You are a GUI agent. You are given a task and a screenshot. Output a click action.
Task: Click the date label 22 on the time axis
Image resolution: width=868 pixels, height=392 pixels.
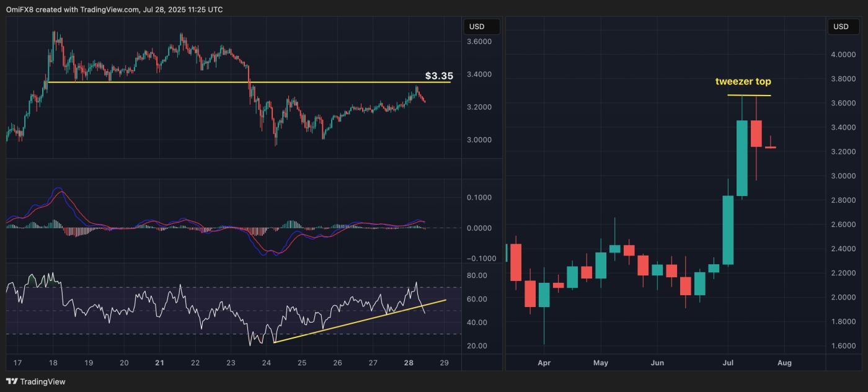point(195,362)
